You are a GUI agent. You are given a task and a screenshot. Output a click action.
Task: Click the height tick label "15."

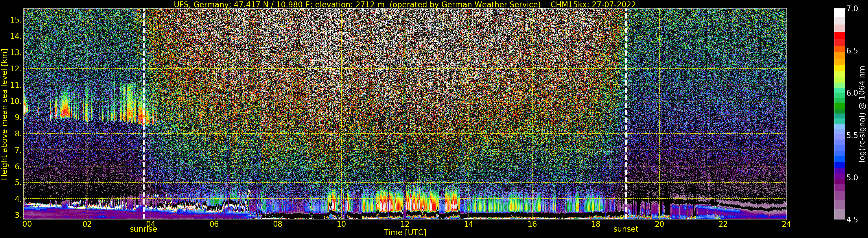16,20
